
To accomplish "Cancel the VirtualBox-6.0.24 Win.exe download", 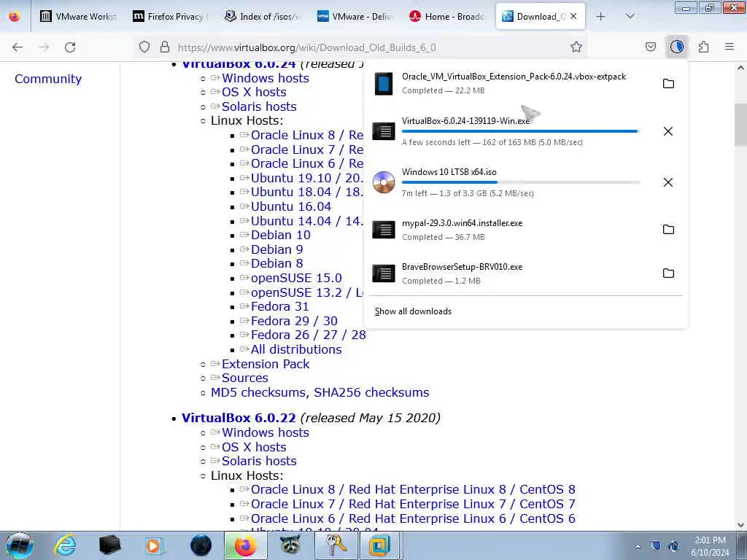I will click(x=668, y=131).
